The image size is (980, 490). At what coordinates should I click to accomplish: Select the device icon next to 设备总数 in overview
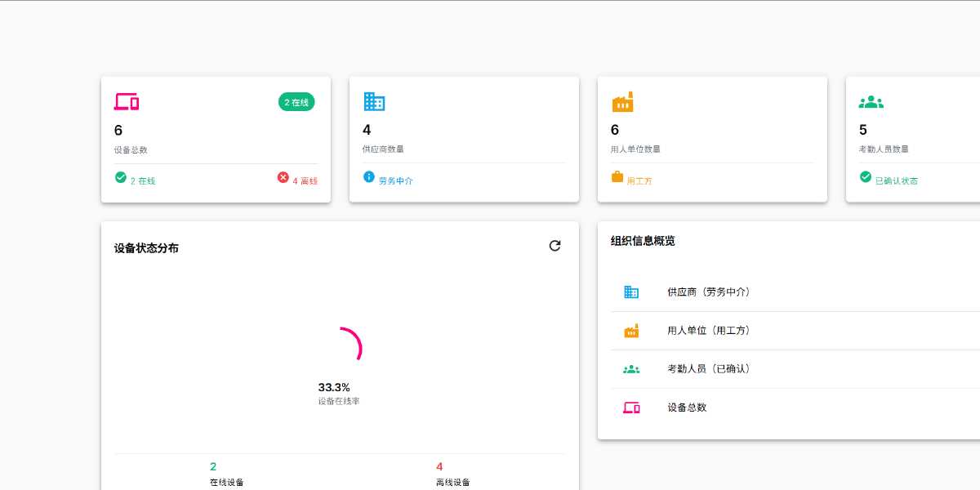click(630, 408)
